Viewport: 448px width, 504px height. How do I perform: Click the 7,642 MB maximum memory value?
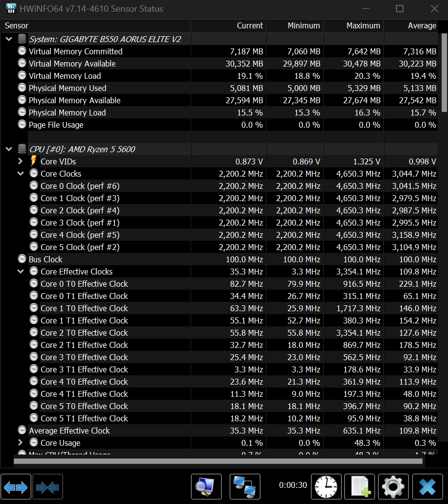tap(364, 51)
